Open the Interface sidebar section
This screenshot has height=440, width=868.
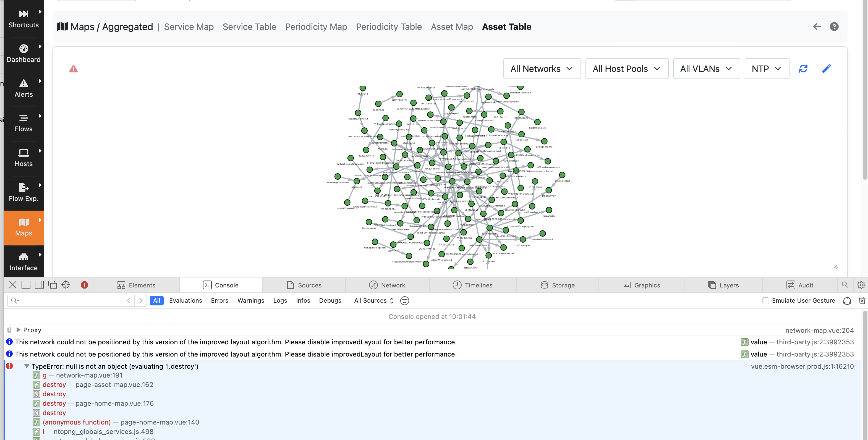[x=23, y=262]
